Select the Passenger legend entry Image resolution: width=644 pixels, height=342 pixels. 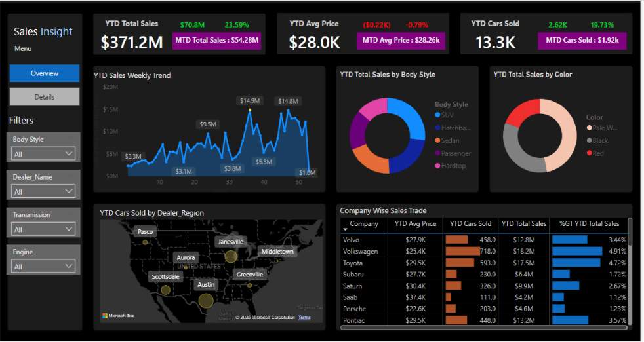pyautogui.click(x=453, y=153)
